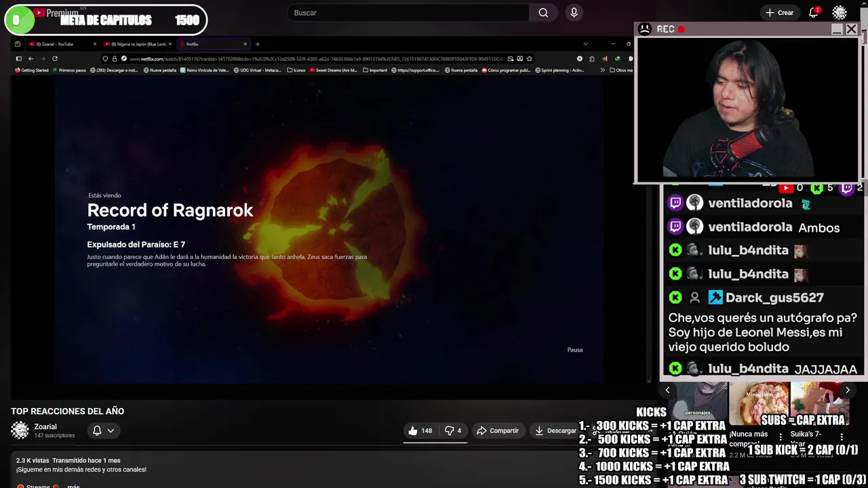Viewport: 868px width, 488px height.
Task: Open the 'Important' bookmarks folder
Action: click(x=375, y=70)
